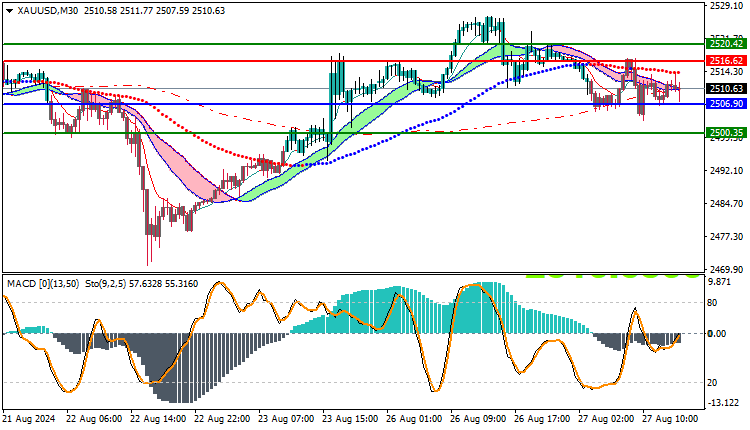Click the 22 Aug 22:00 time label
This screenshot has height=430, width=750.
tap(222, 419)
